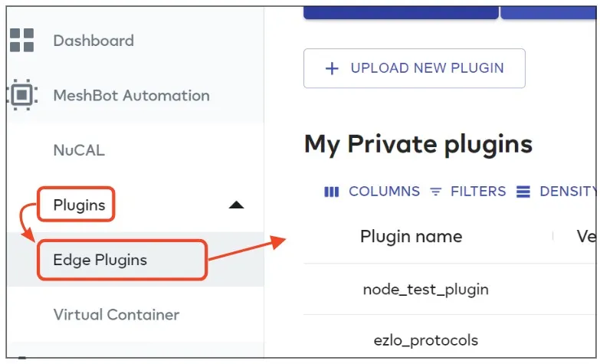Click the MeshBot Automation chip icon
Viewport: 600px width, 364px height.
tap(22, 94)
